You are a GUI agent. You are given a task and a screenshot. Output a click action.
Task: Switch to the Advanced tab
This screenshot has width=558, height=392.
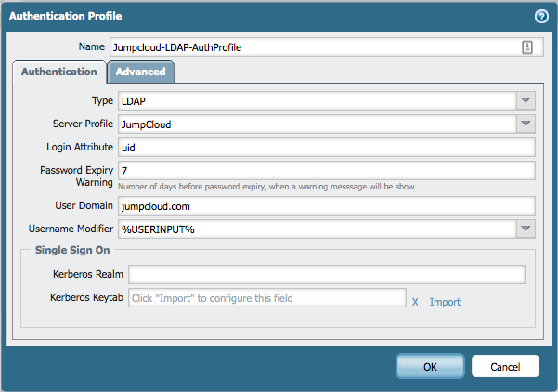pyautogui.click(x=140, y=72)
